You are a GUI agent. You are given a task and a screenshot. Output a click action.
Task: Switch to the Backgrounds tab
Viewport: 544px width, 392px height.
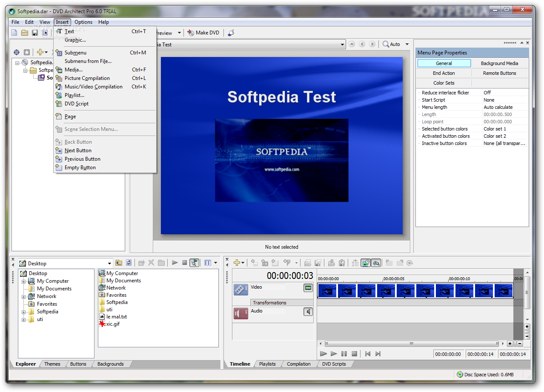pos(110,364)
